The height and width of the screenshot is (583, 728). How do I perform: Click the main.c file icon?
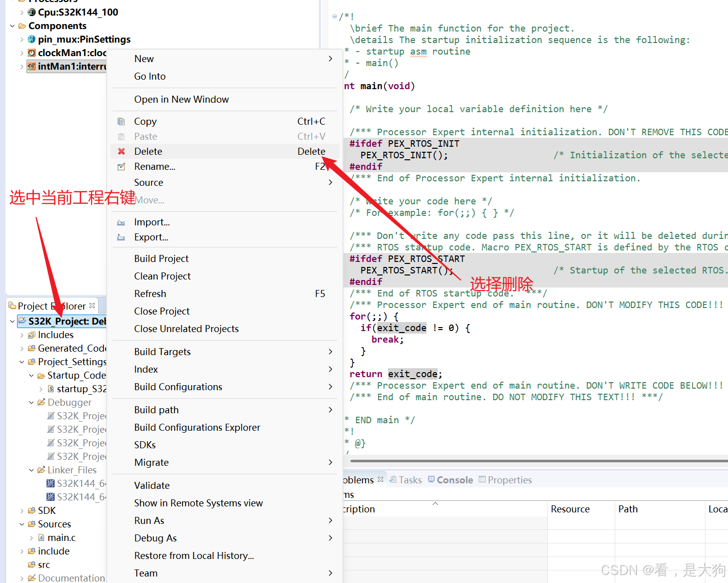(41, 537)
